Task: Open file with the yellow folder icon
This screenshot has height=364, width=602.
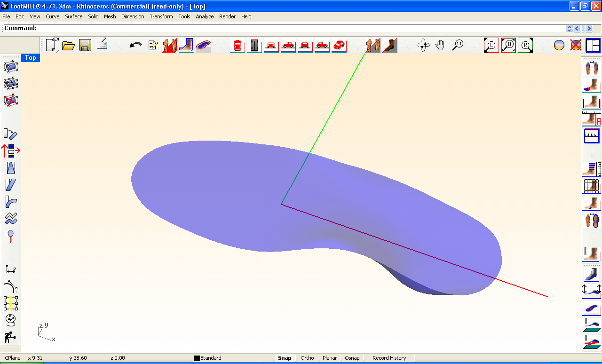Action: (69, 46)
